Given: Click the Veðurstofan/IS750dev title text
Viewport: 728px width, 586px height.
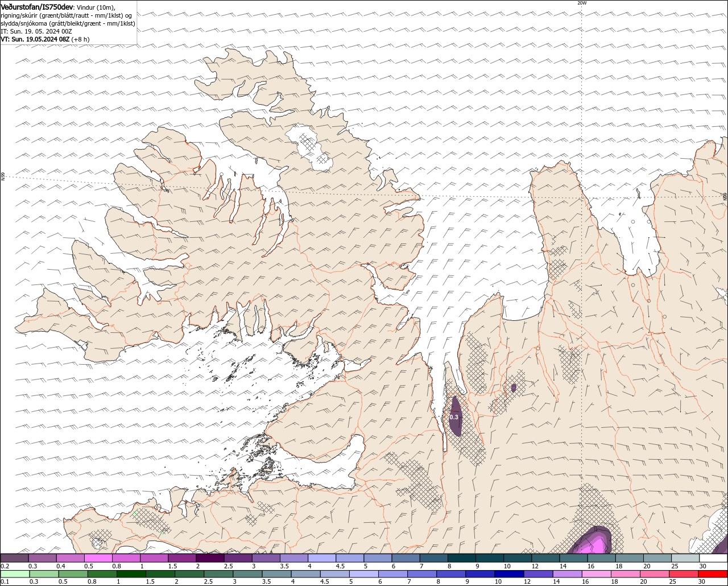Looking at the screenshot, I should pos(37,7).
